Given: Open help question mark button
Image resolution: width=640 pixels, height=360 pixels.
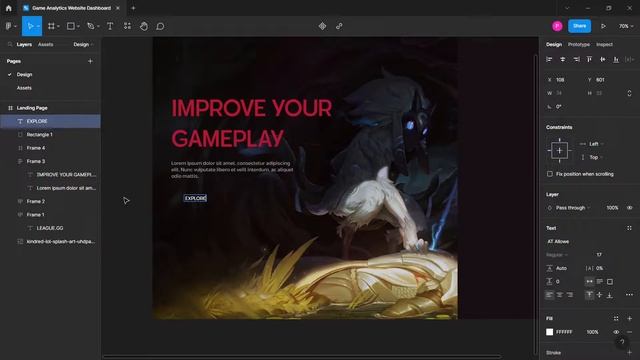Looking at the screenshot, I should point(622,342).
